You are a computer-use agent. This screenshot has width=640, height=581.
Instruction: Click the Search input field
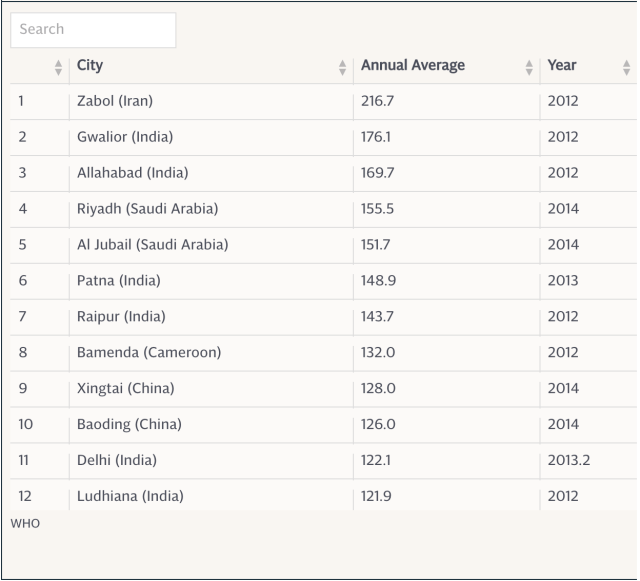pyautogui.click(x=93, y=30)
